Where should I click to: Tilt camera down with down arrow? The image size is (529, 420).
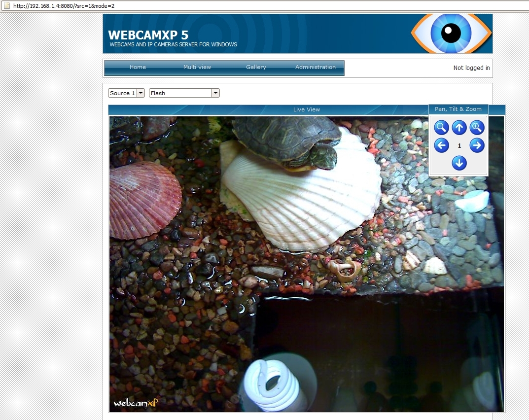[459, 163]
